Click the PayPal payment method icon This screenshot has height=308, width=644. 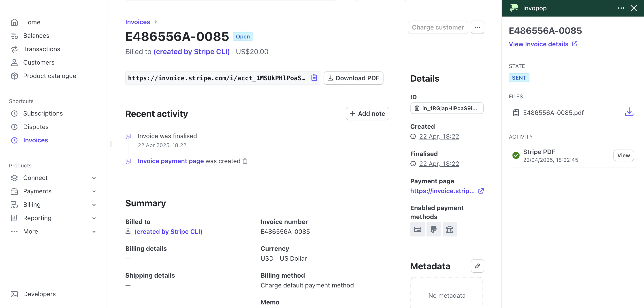(x=433, y=229)
